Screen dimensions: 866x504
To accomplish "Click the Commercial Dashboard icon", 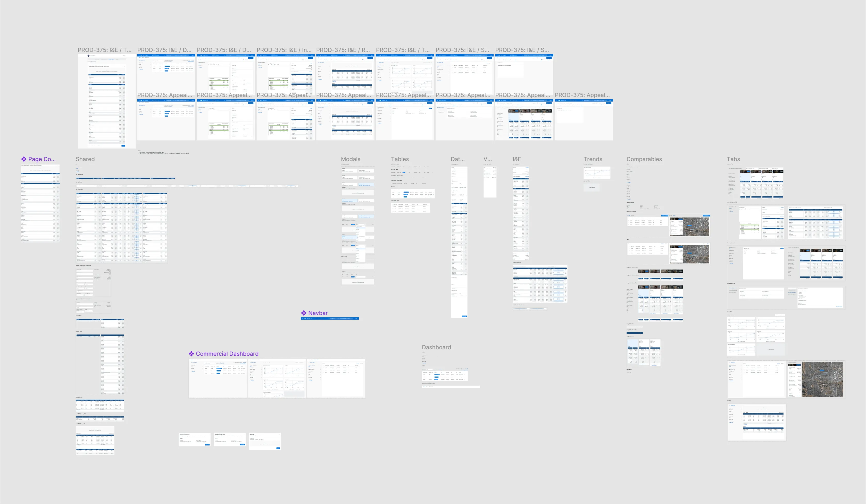I will [191, 353].
